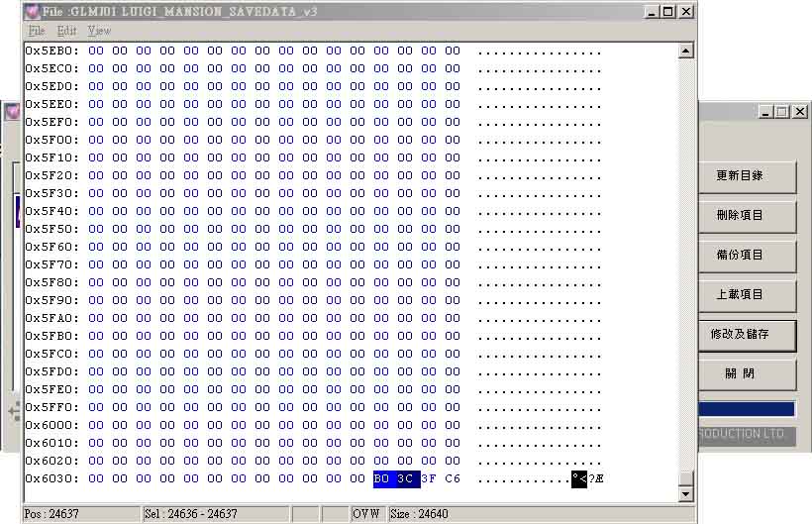The image size is (812, 524).
Task: Click the address label 0x6000
Action: pos(52,425)
